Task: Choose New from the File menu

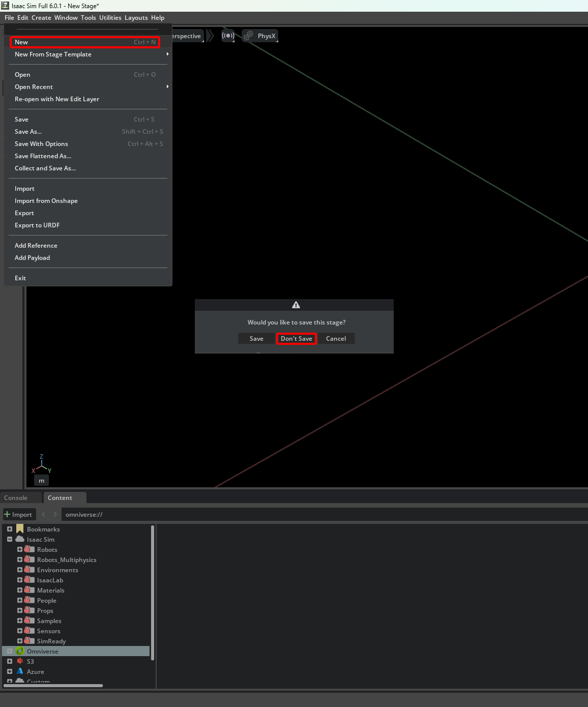Action: click(x=85, y=42)
